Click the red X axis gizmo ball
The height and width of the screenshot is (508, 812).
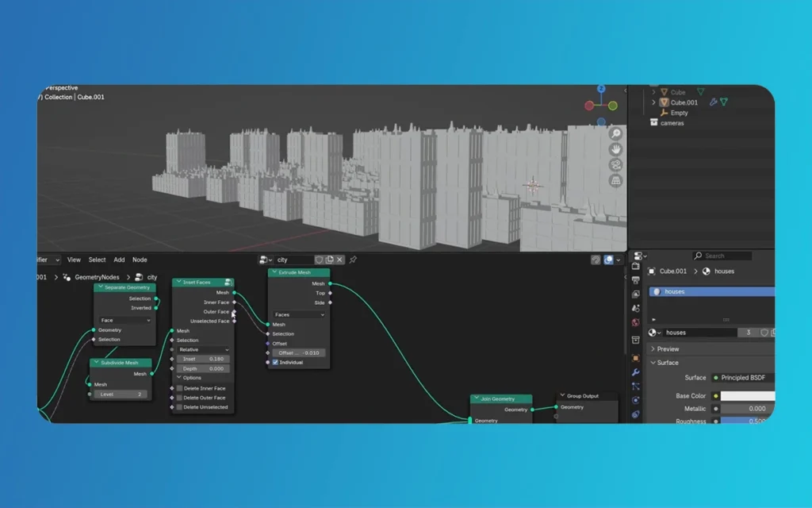tap(589, 106)
